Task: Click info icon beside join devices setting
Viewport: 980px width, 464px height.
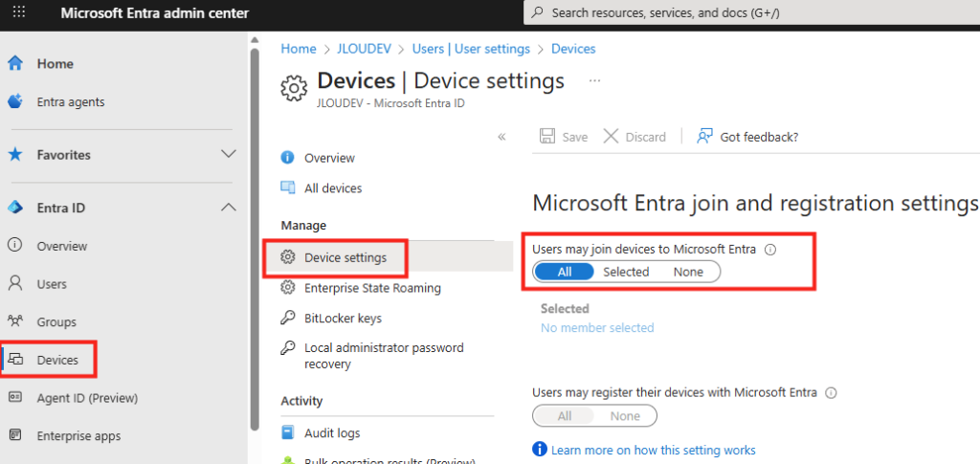Action: point(770,250)
